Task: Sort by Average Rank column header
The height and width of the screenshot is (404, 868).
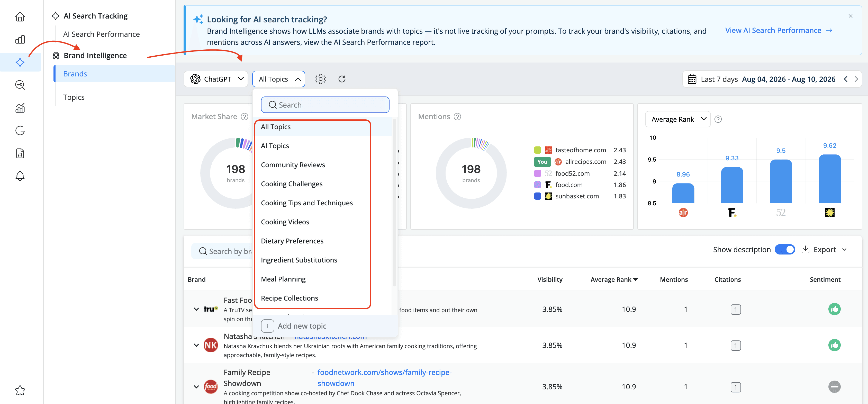Action: pyautogui.click(x=614, y=279)
